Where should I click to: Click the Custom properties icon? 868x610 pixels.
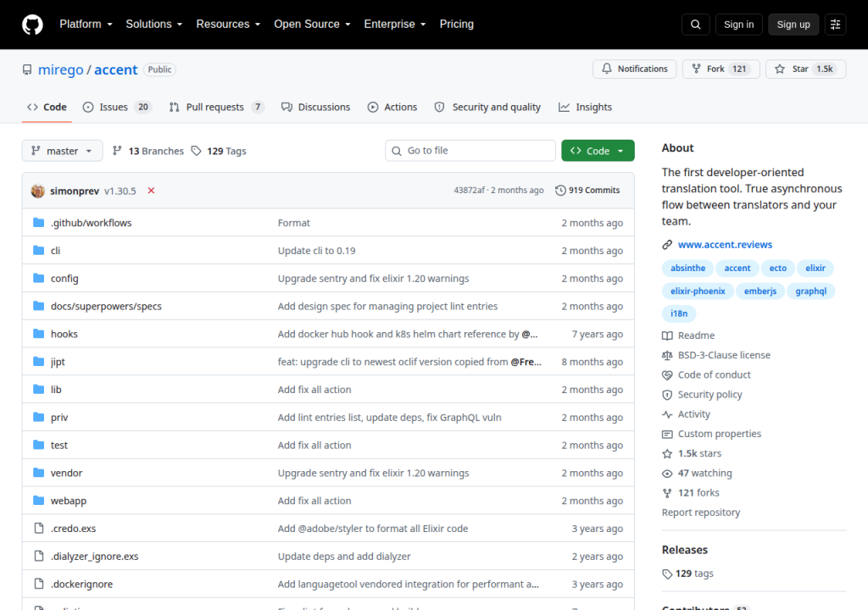point(667,434)
